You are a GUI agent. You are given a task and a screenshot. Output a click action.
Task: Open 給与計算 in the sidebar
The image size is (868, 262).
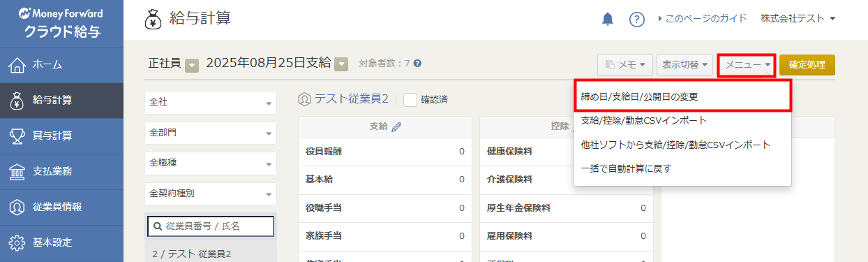coord(61,100)
